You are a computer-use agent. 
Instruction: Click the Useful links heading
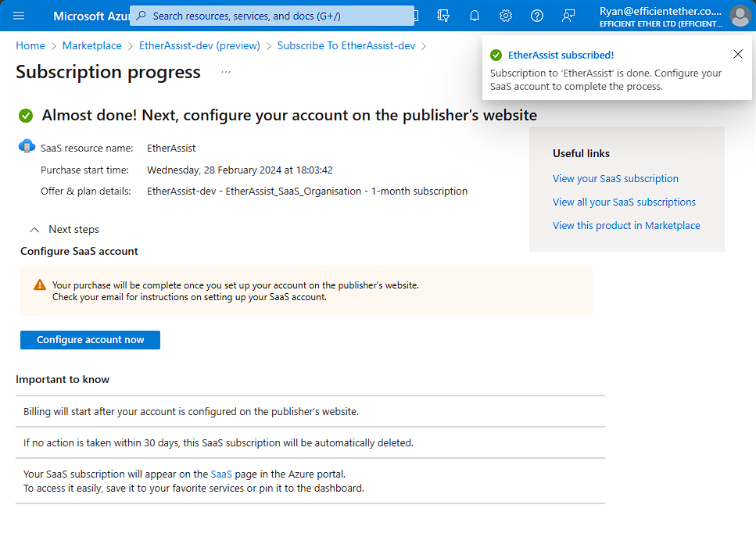[x=581, y=153]
